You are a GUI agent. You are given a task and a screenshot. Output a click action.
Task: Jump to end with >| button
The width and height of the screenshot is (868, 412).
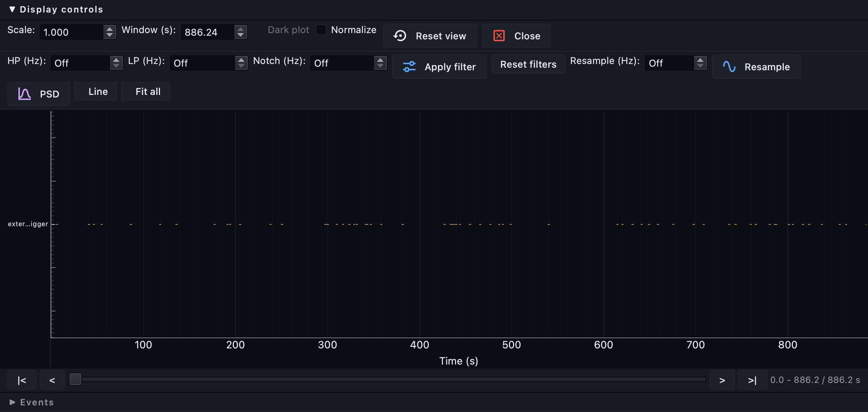753,380
